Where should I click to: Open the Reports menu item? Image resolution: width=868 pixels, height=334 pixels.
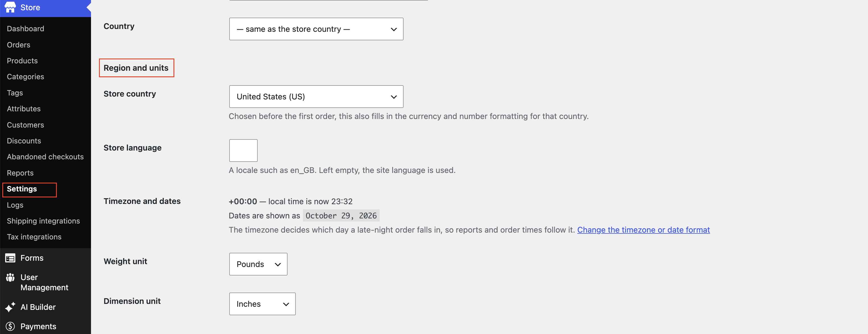[20, 173]
